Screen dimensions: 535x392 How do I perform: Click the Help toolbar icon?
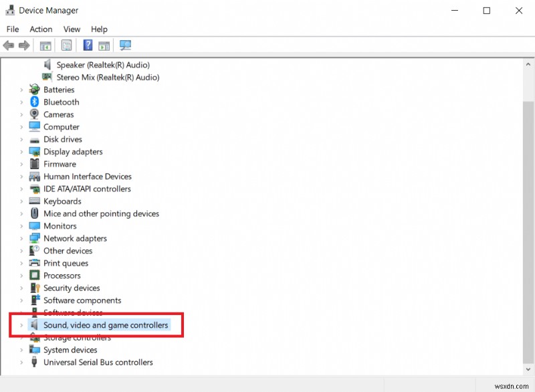tap(88, 45)
